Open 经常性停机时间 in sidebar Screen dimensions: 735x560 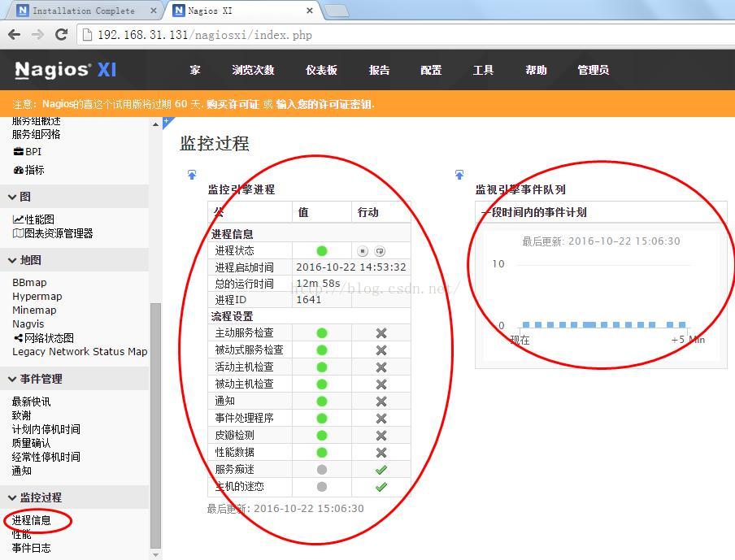tap(46, 457)
